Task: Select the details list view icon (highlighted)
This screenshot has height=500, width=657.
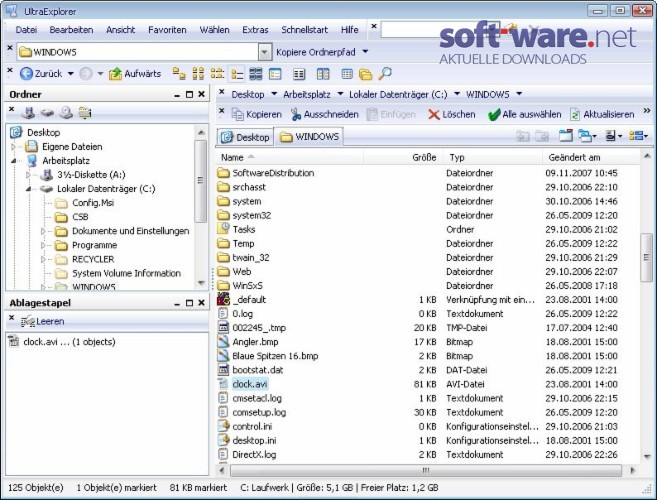Action: click(x=237, y=74)
